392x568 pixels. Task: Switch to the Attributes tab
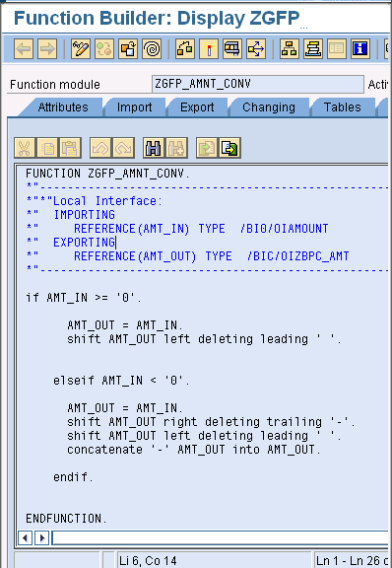(x=63, y=107)
